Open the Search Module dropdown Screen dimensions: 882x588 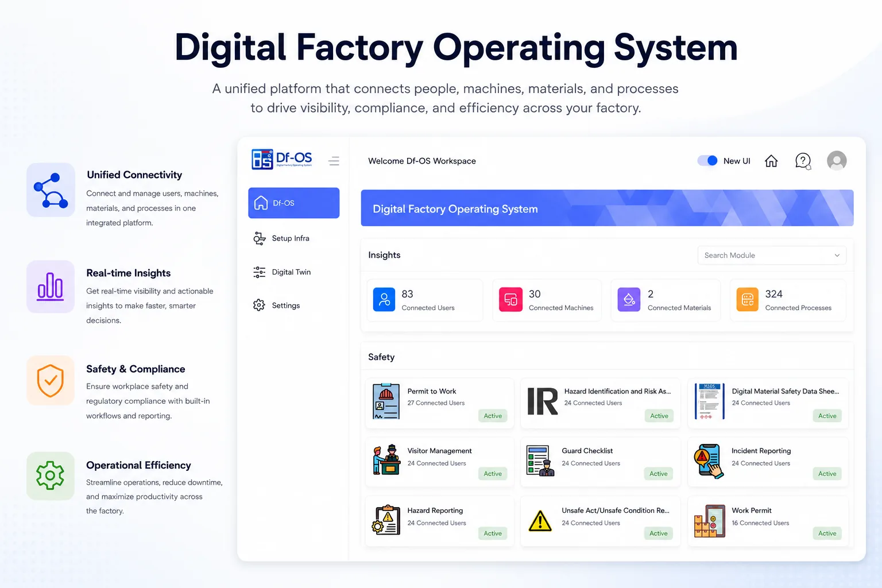[x=772, y=256]
